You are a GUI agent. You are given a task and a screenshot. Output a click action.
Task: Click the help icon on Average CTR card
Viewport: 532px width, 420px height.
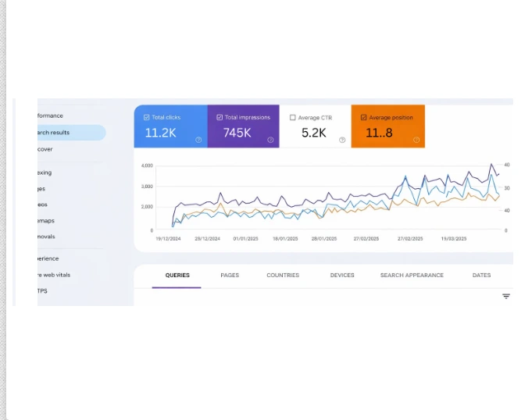pyautogui.click(x=342, y=141)
